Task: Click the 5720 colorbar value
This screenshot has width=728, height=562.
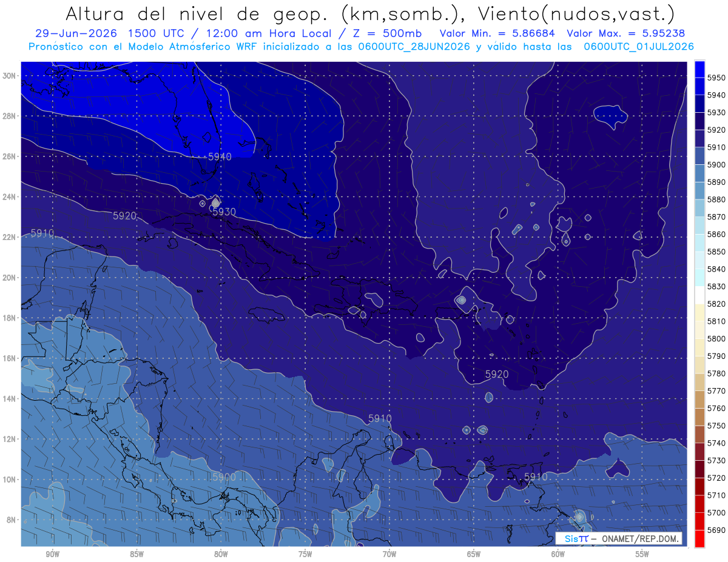Action: click(716, 478)
